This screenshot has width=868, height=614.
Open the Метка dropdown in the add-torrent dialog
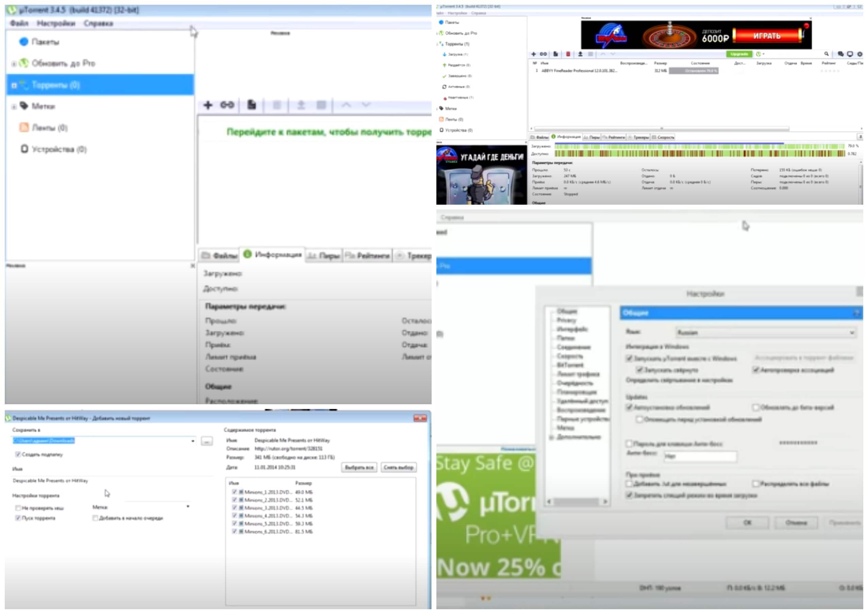point(188,507)
